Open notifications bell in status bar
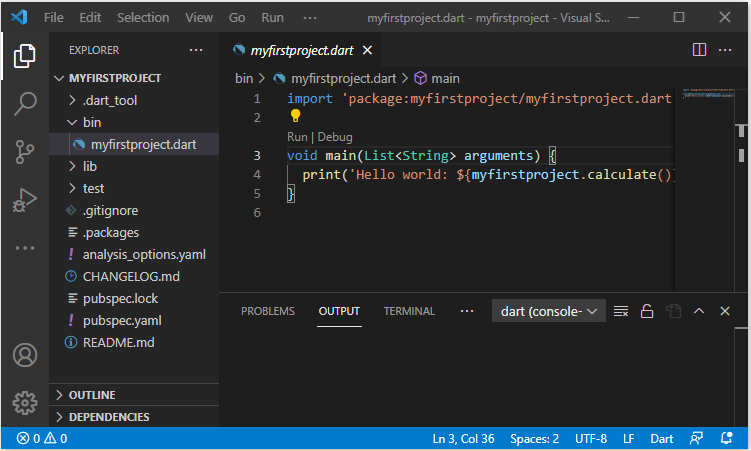751x451 pixels. (x=727, y=439)
